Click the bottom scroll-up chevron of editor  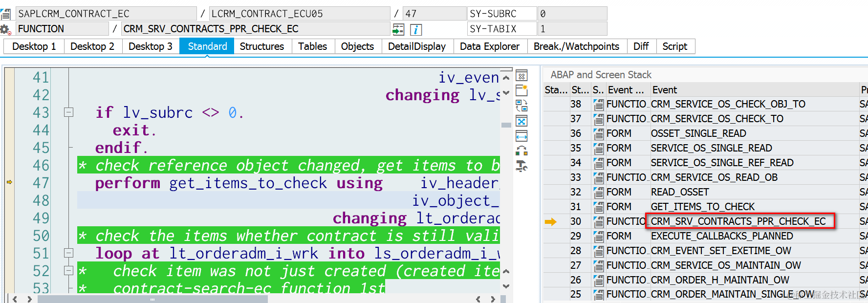click(x=506, y=271)
